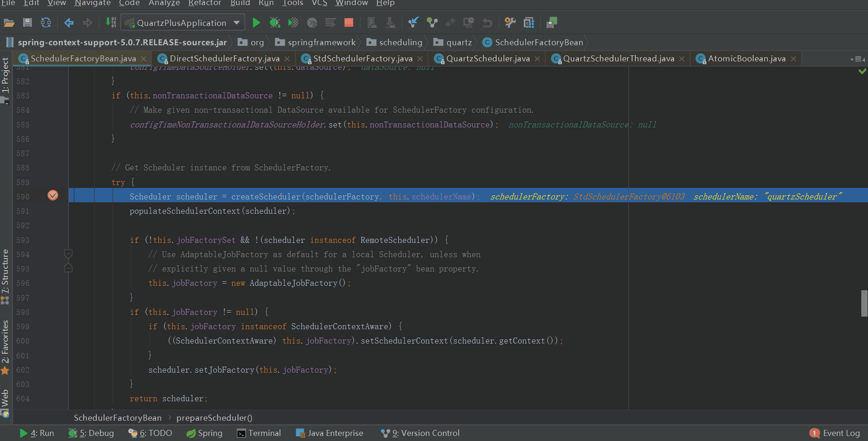The width and height of the screenshot is (868, 441).
Task: Open settings with the wrench icon
Action: 510,22
